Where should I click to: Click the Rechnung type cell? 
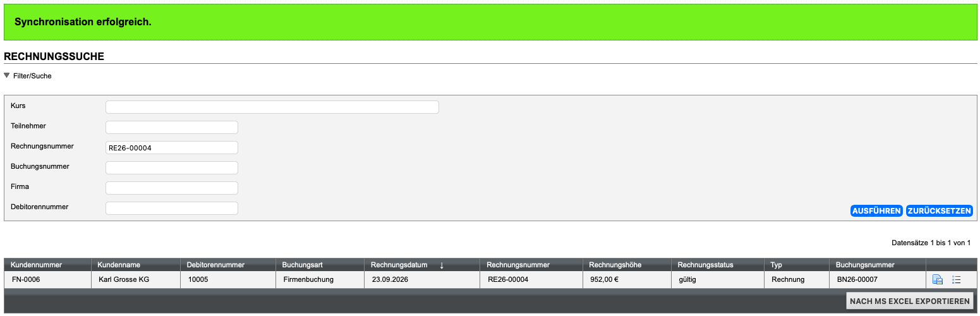tap(797, 279)
